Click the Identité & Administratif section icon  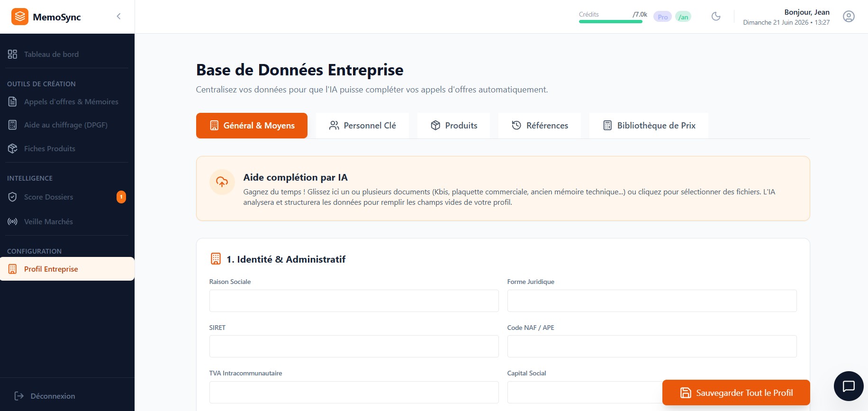216,259
